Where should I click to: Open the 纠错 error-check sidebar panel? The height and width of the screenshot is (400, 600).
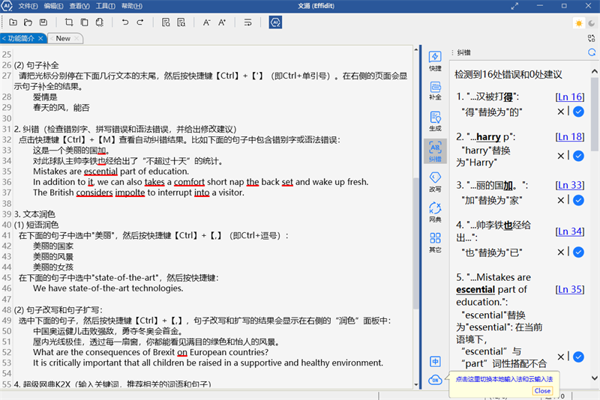click(435, 150)
